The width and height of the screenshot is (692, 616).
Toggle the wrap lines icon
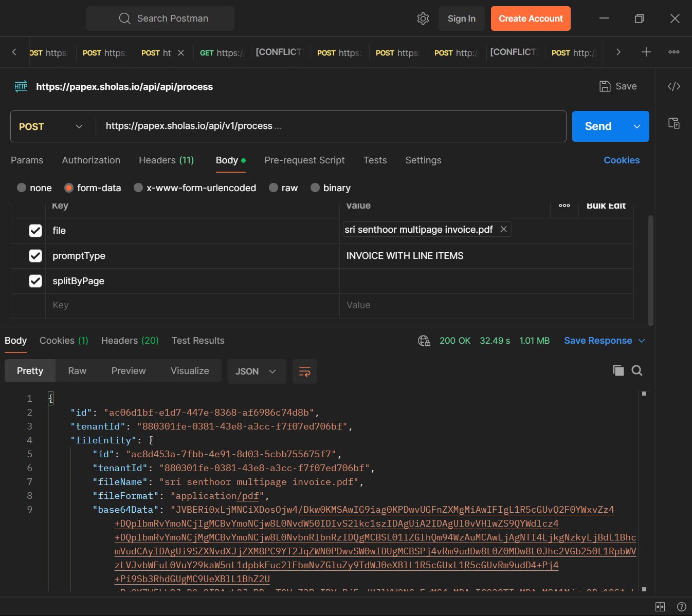coord(305,371)
